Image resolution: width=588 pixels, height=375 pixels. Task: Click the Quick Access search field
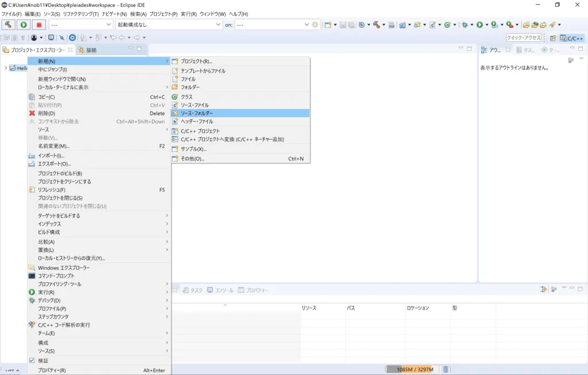coord(524,38)
